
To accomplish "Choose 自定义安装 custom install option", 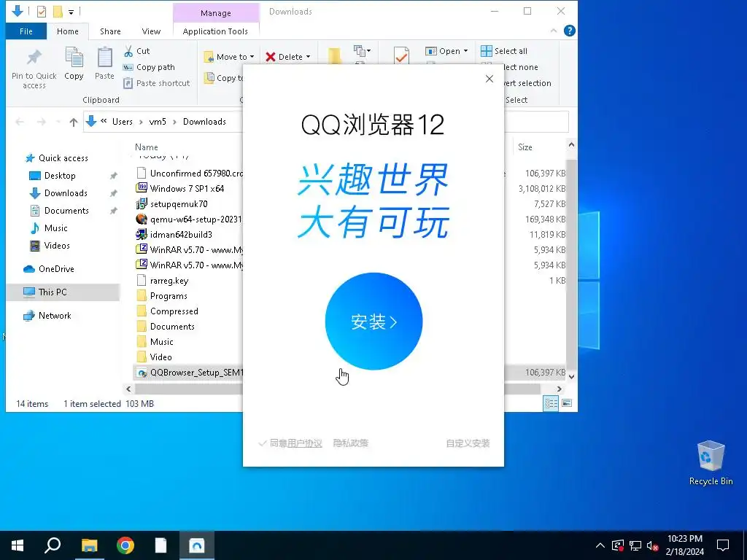I will pyautogui.click(x=468, y=443).
